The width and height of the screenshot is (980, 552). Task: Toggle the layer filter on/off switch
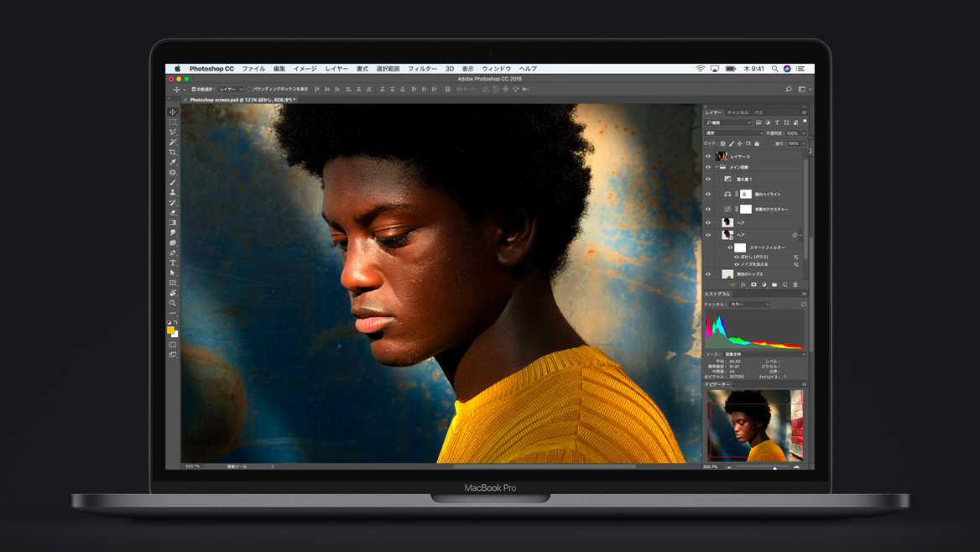point(805,122)
